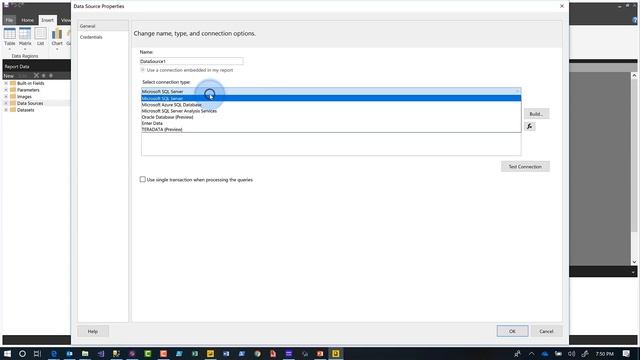Open the OneDrive tray icon

click(545, 354)
